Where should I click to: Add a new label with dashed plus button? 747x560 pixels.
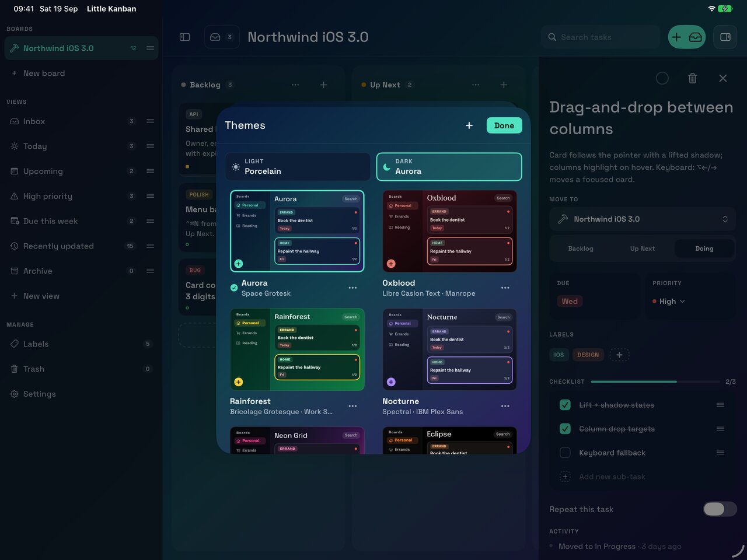(x=619, y=355)
